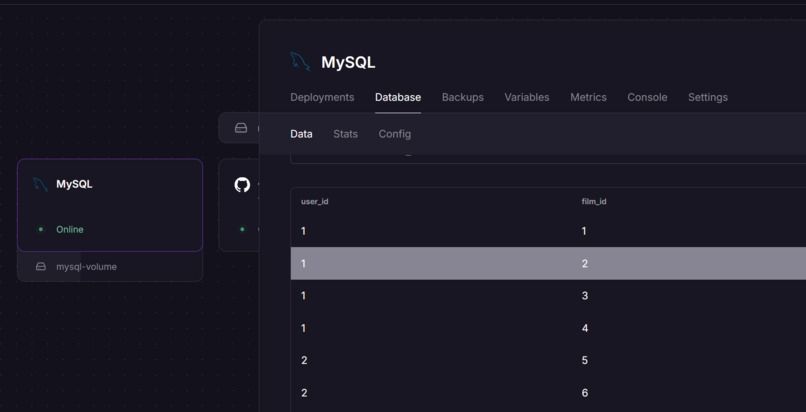
Task: View the Metrics tab
Action: tap(588, 97)
